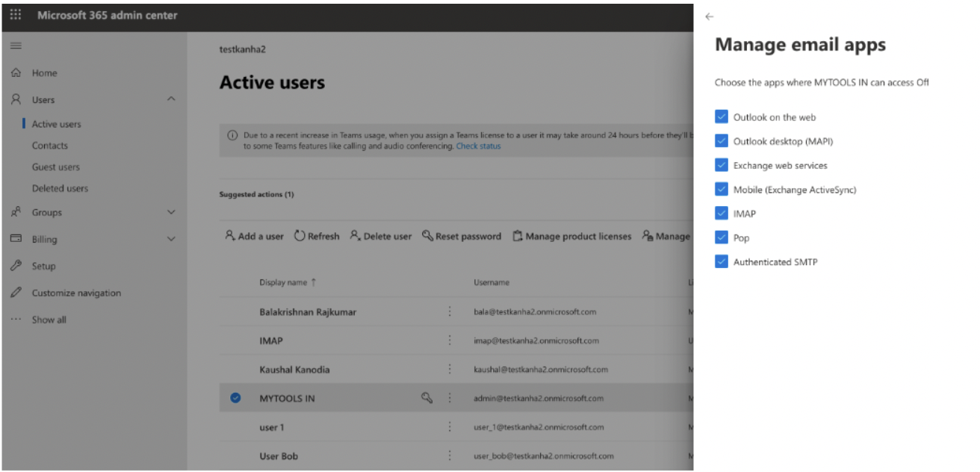Image resolution: width=980 pixels, height=472 pixels.
Task: Click the back arrow in Manage email apps
Action: [x=710, y=16]
